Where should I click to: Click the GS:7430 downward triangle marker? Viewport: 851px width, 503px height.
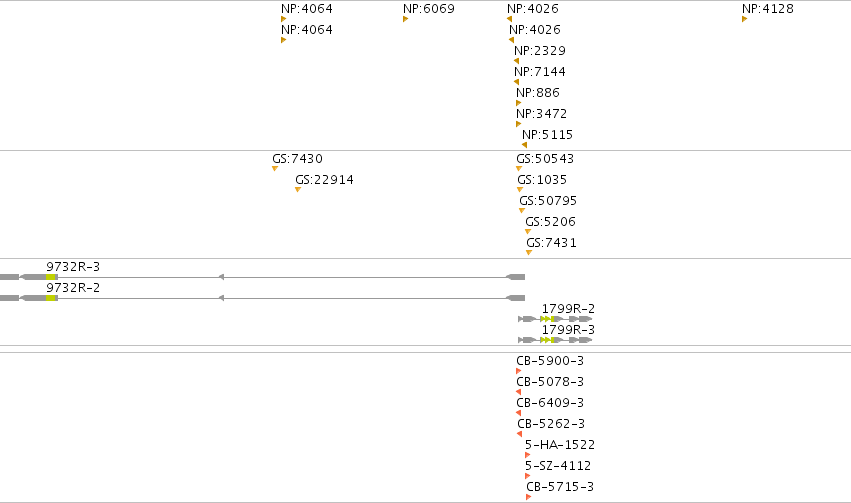click(275, 169)
